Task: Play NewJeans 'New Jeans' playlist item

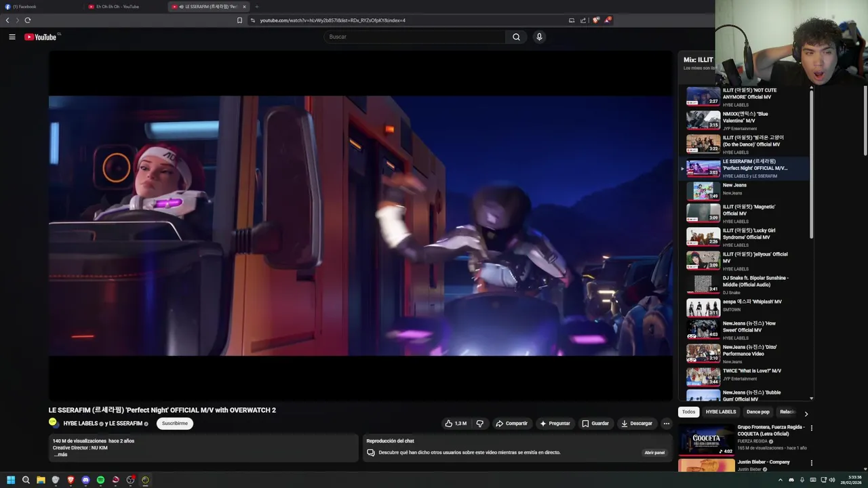Action: [745, 192]
